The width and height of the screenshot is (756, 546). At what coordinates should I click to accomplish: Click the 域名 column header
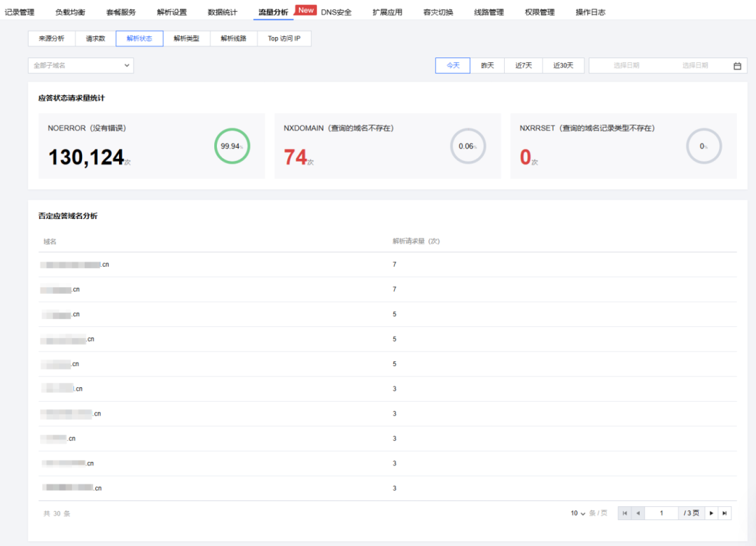click(x=50, y=241)
